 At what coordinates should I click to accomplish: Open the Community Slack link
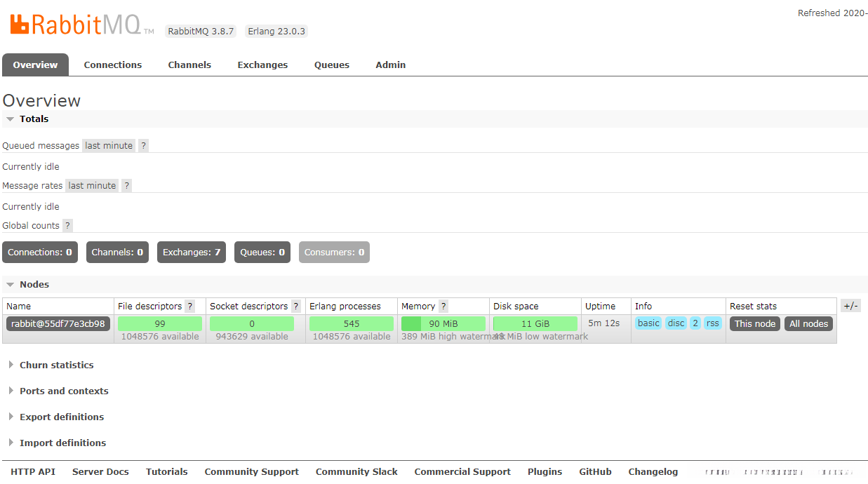point(356,472)
